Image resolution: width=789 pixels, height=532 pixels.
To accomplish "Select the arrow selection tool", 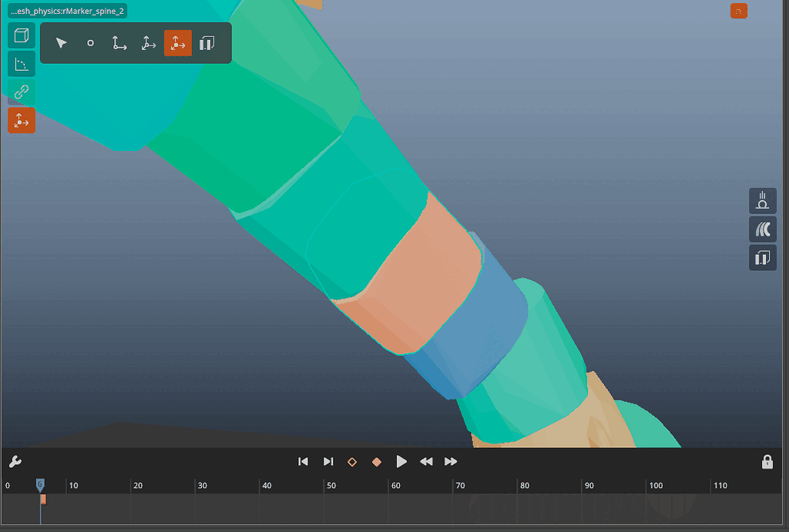I will 61,43.
